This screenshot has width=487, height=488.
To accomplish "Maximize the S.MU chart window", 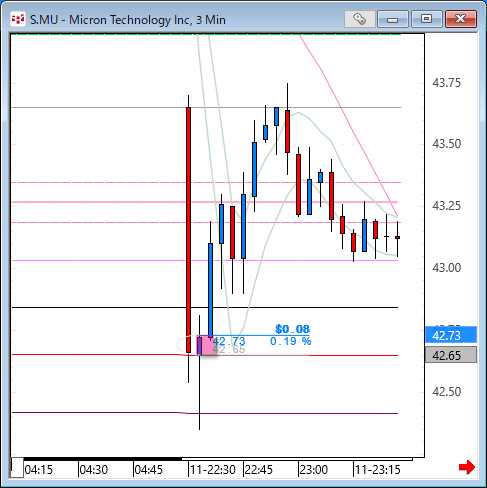I will pyautogui.click(x=426, y=19).
